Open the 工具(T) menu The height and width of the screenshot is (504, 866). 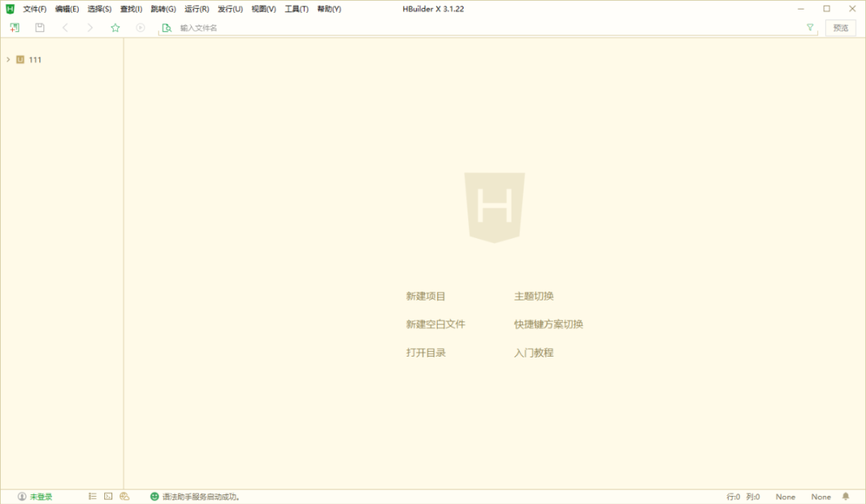tap(297, 9)
